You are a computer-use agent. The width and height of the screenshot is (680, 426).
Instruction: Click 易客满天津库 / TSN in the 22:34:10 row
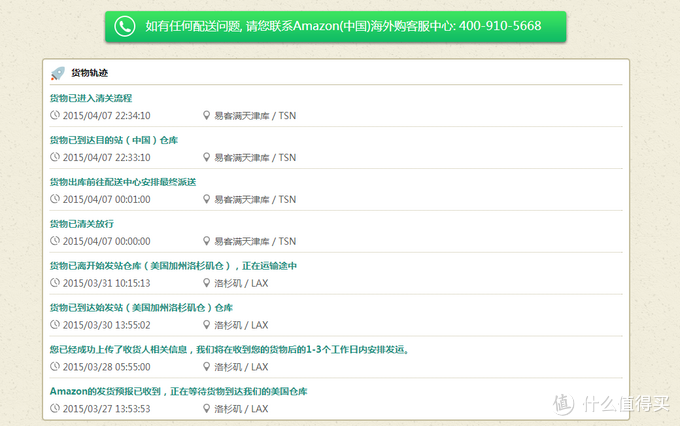tap(255, 116)
